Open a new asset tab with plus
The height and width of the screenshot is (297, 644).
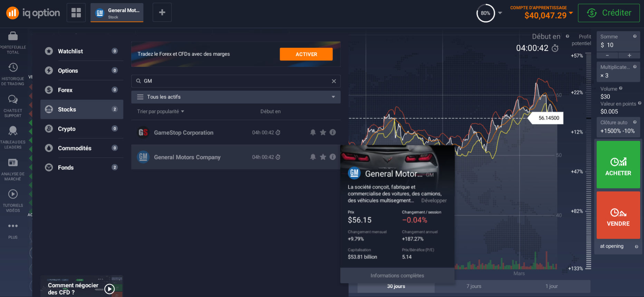coord(162,12)
